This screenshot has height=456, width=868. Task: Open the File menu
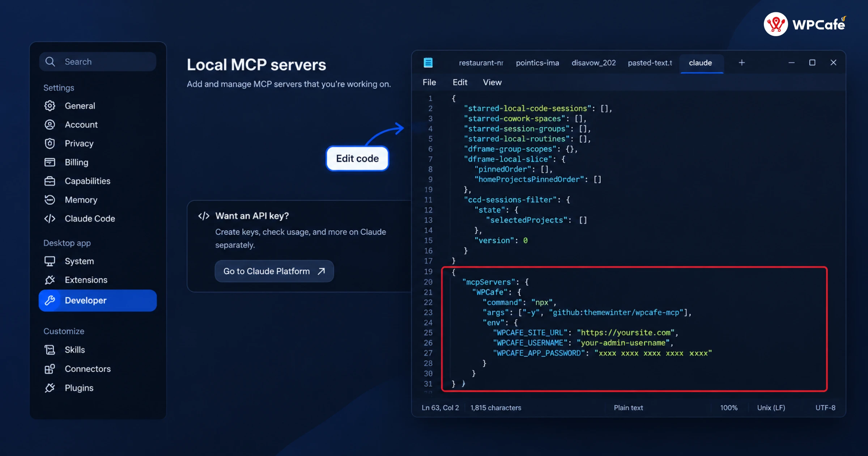pos(429,82)
